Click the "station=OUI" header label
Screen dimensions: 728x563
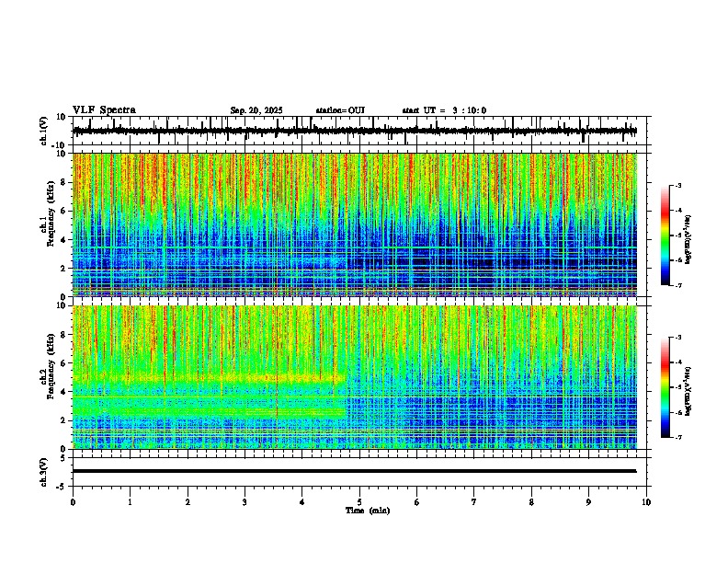tap(340, 110)
